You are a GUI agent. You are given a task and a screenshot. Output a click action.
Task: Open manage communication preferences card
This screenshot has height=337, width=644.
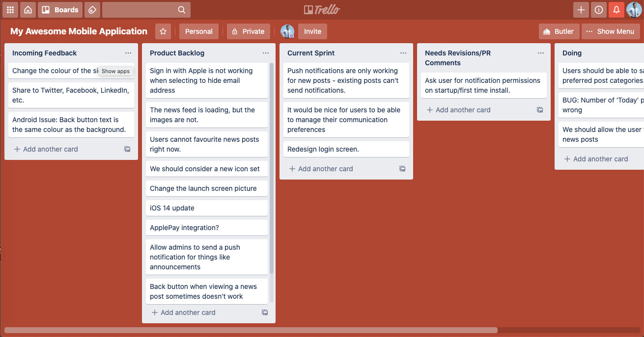click(x=346, y=120)
